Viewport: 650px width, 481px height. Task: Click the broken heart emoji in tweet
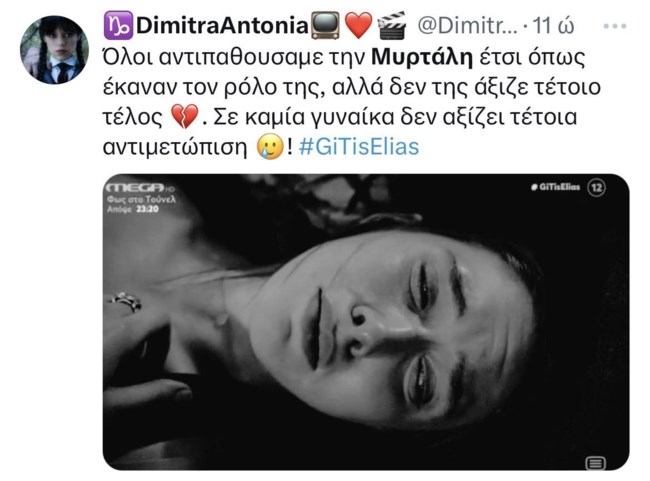184,117
